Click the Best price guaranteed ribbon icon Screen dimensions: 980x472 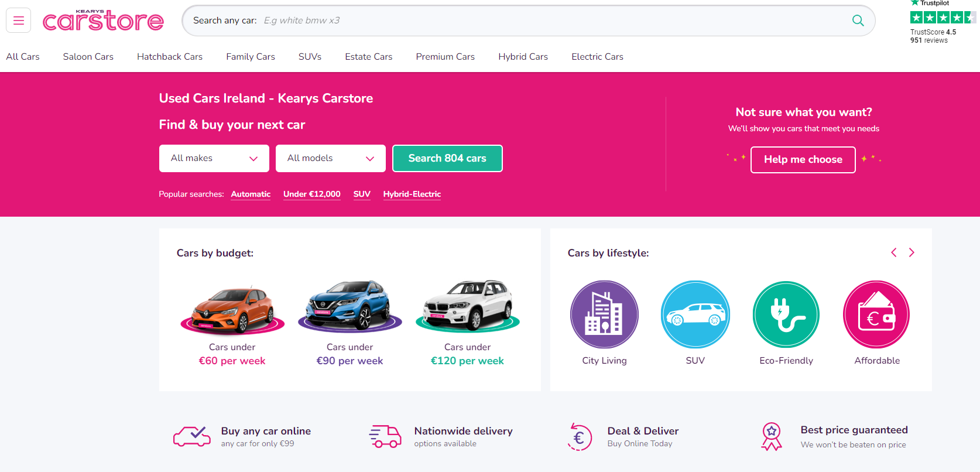772,437
